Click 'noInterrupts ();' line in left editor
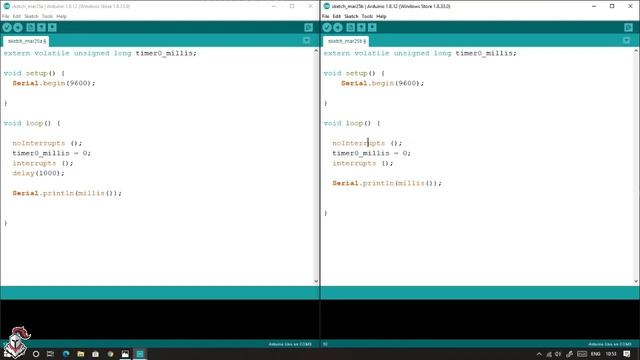The image size is (640, 360). coord(47,143)
